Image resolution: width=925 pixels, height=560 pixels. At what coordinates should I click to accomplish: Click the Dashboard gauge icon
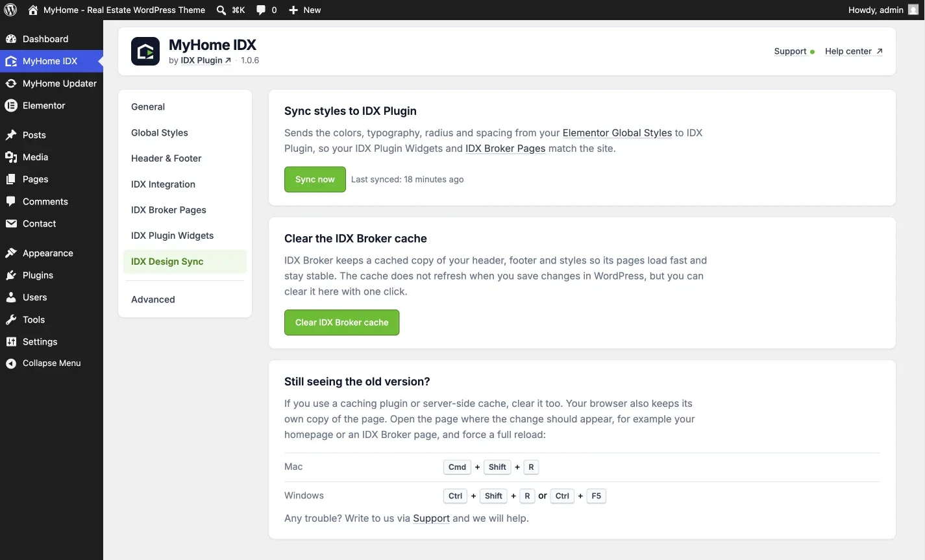point(11,39)
